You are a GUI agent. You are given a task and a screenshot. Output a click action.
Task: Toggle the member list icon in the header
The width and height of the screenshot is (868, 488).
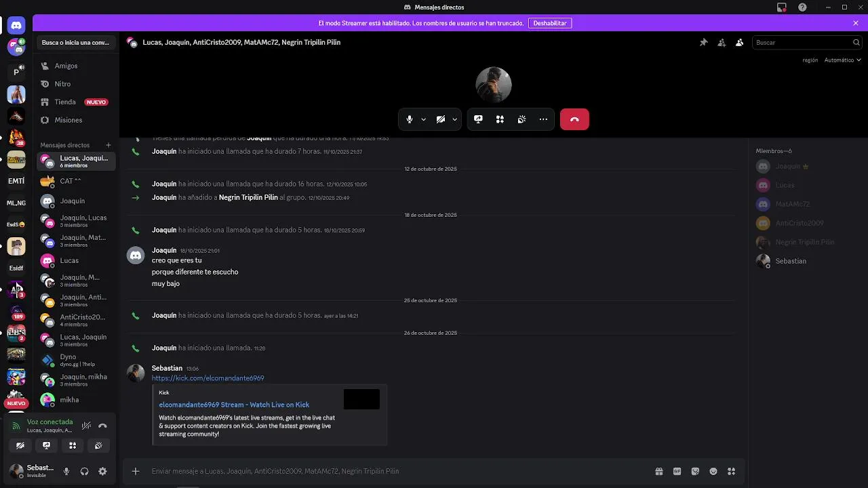tap(739, 42)
